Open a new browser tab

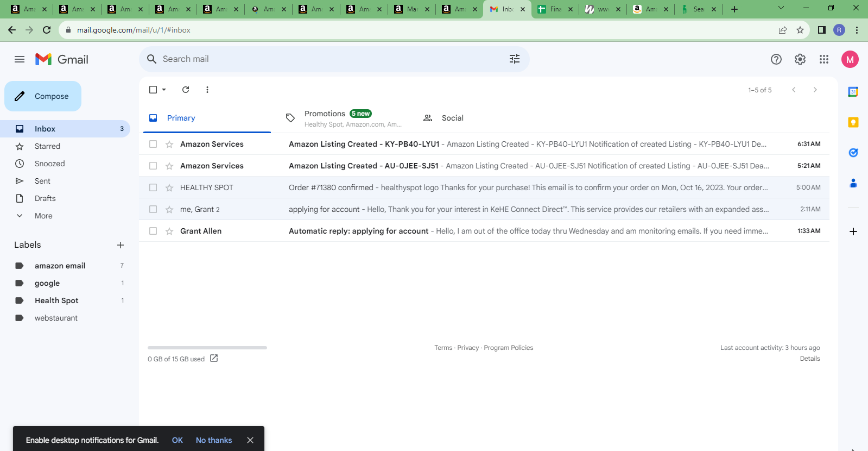(x=734, y=9)
